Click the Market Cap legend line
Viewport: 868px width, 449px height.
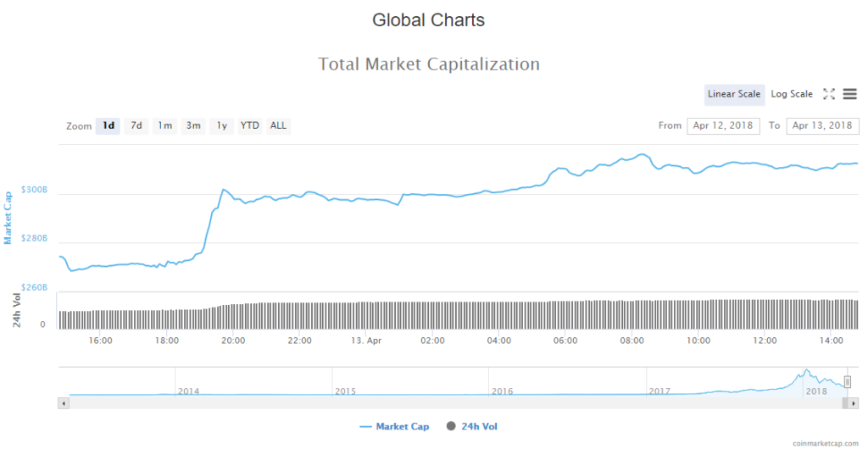point(366,425)
